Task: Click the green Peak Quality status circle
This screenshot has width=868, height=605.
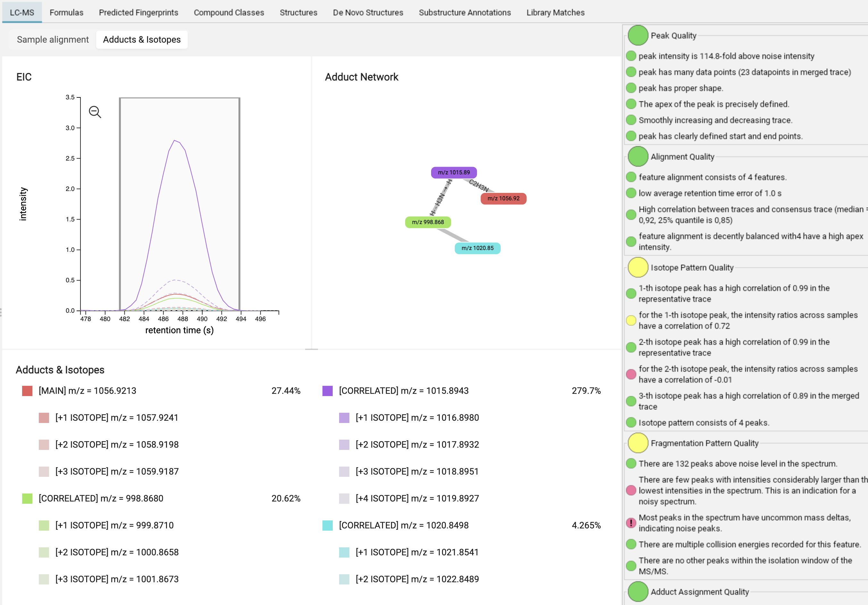Action: coord(638,36)
